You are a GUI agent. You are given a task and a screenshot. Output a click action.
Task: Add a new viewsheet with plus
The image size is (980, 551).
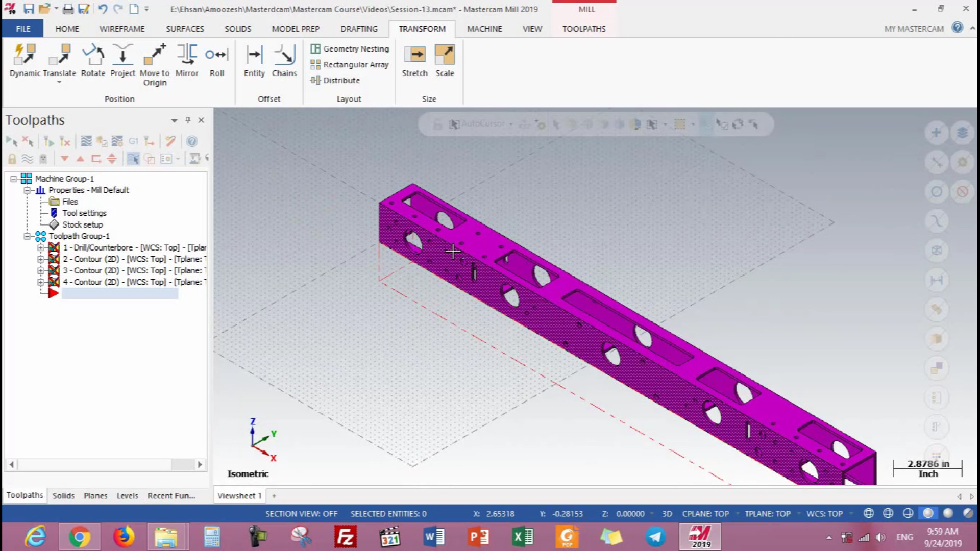coord(274,495)
